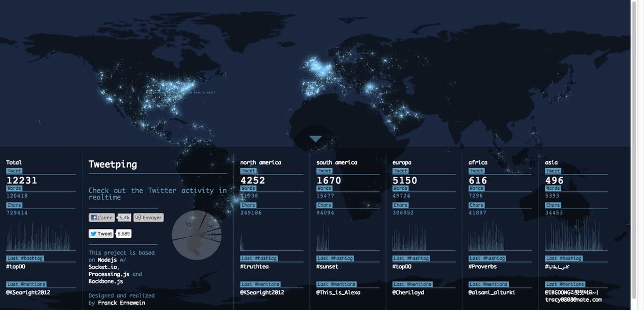The image size is (644, 310).
Task: Collapse the stats panel with the down arrow
Action: pyautogui.click(x=316, y=139)
